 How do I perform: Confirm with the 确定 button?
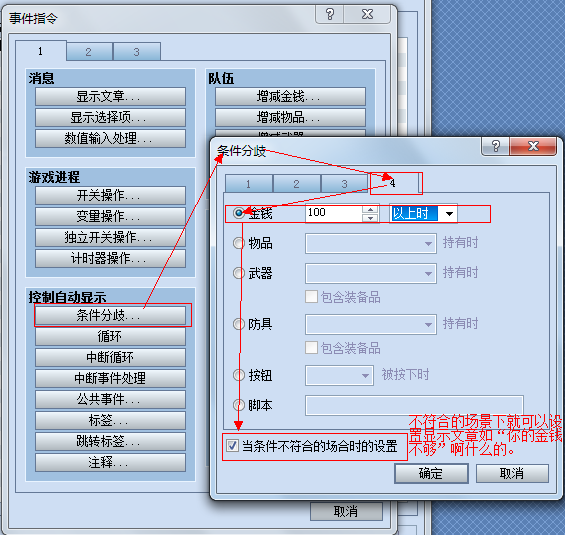[x=431, y=473]
